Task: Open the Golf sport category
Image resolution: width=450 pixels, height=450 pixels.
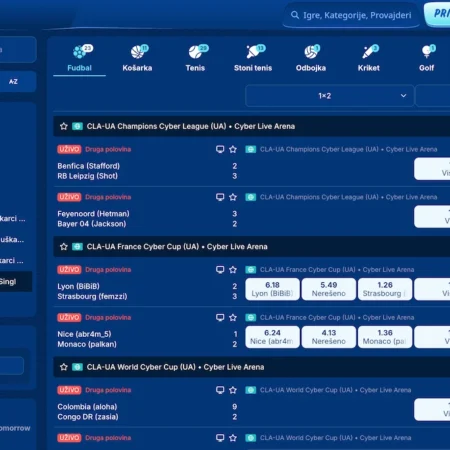Action: (427, 58)
